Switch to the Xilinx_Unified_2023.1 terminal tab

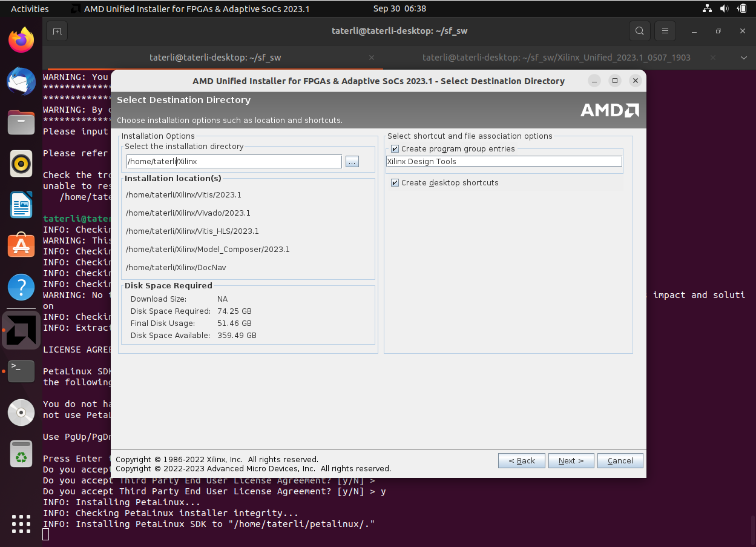coord(556,58)
